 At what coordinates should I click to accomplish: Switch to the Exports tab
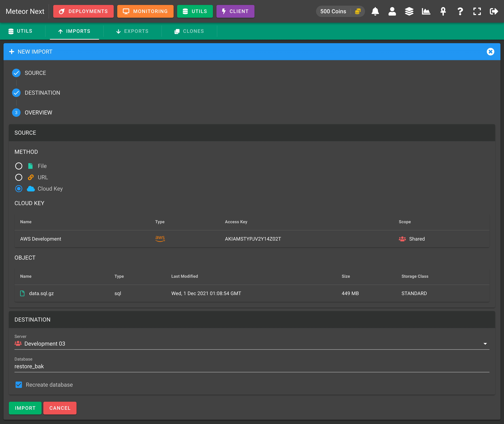click(x=132, y=31)
